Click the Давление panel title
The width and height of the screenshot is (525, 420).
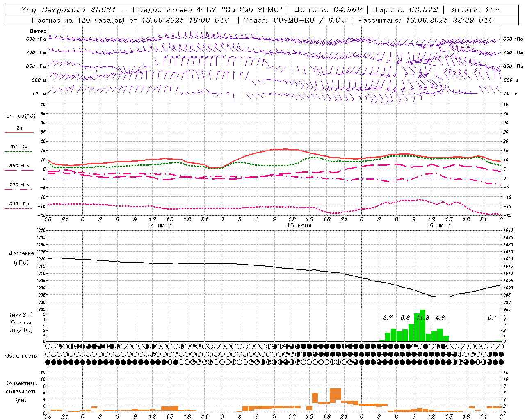[x=21, y=253]
